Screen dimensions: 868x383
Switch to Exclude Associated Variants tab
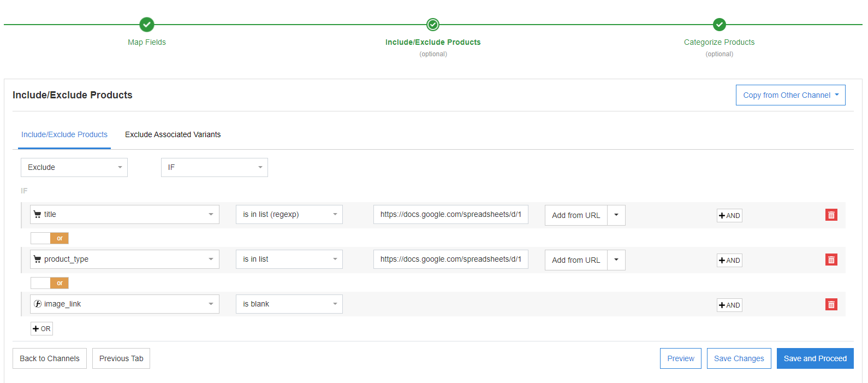pyautogui.click(x=173, y=135)
